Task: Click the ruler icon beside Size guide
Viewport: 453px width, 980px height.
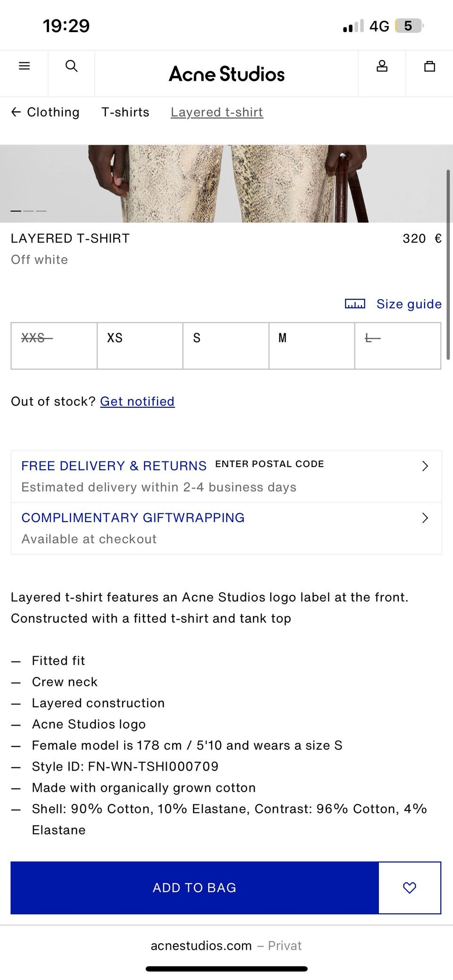Action: [x=355, y=304]
